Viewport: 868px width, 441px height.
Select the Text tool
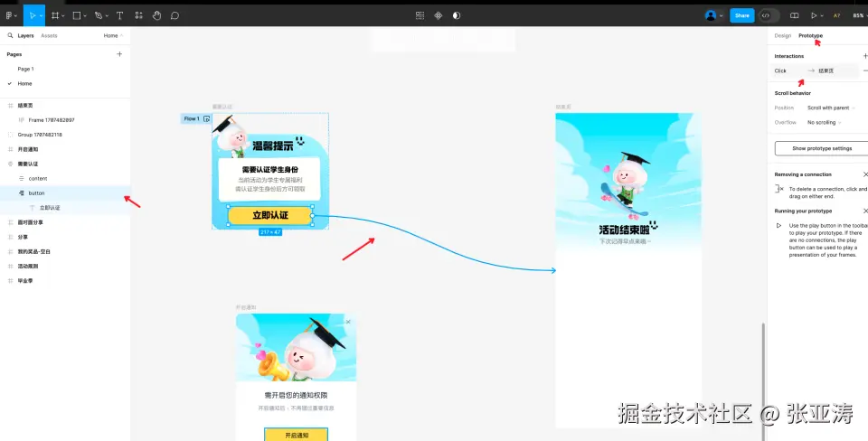tap(119, 15)
